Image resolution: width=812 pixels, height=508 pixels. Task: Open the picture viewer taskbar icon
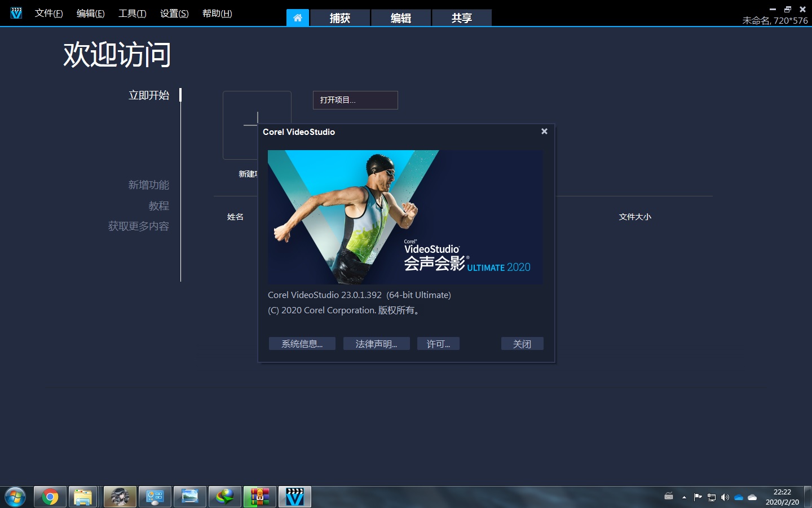190,497
